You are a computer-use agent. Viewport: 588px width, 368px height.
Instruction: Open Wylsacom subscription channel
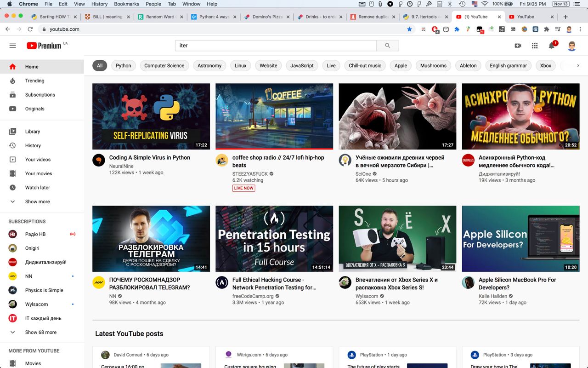pyautogui.click(x=42, y=304)
